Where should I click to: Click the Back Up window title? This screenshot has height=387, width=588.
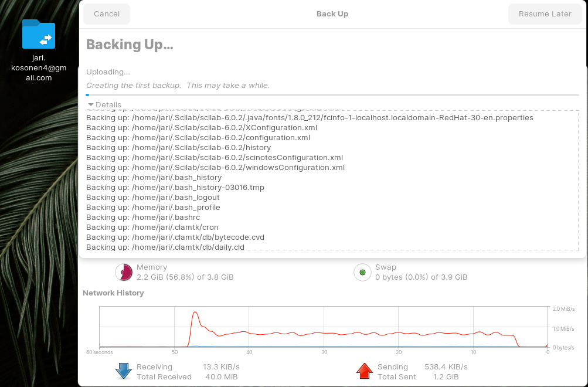coord(332,14)
